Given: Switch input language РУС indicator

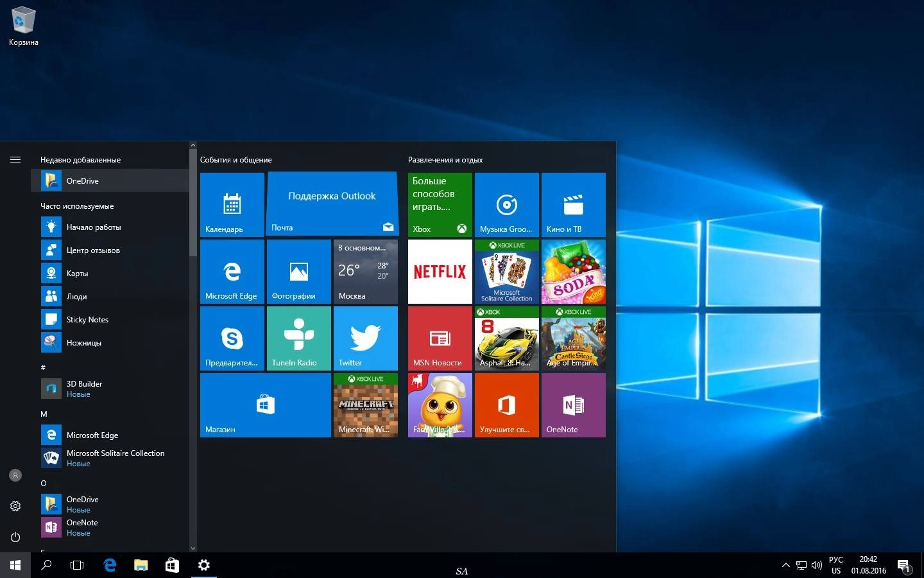Looking at the screenshot, I should click(836, 565).
